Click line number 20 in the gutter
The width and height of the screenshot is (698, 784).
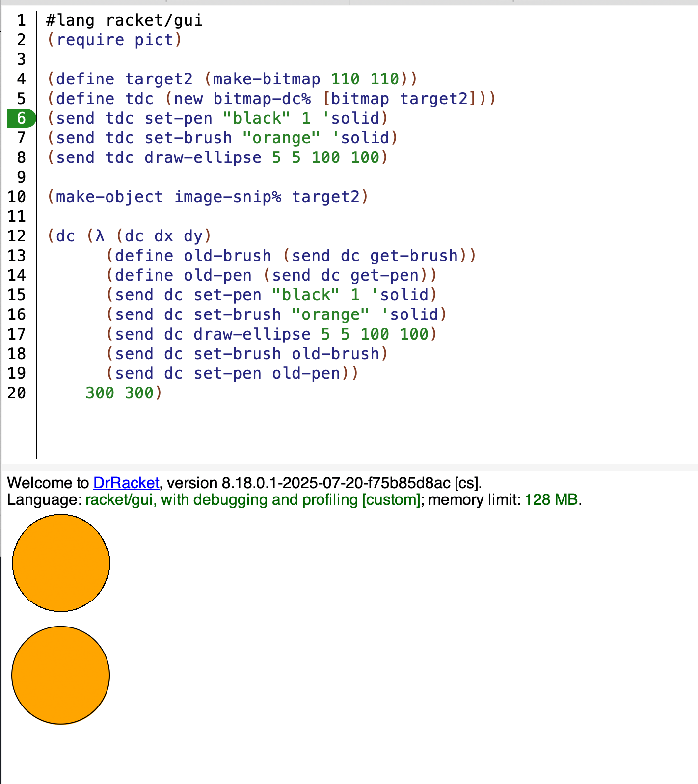pyautogui.click(x=16, y=393)
